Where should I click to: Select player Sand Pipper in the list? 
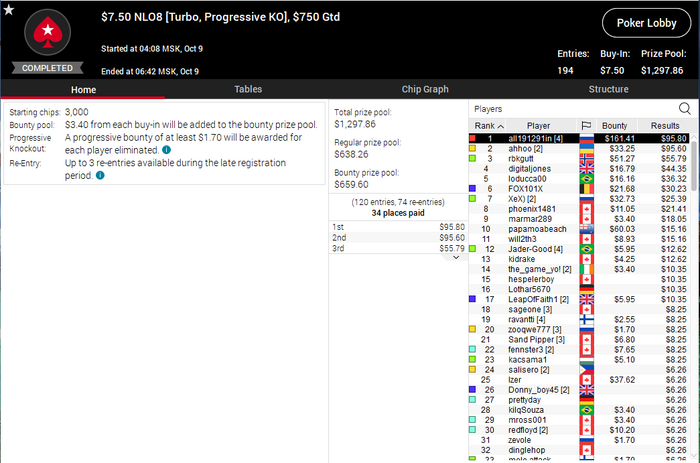coord(579,339)
